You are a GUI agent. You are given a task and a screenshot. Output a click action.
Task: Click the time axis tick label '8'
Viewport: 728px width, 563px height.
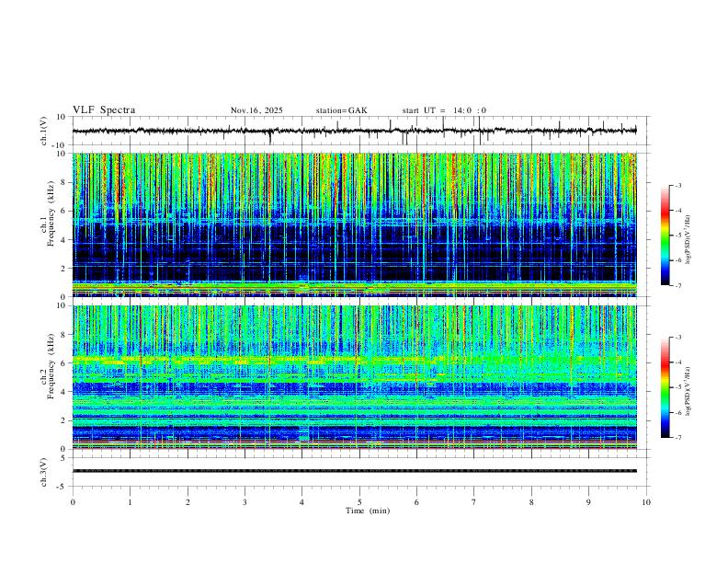[531, 502]
